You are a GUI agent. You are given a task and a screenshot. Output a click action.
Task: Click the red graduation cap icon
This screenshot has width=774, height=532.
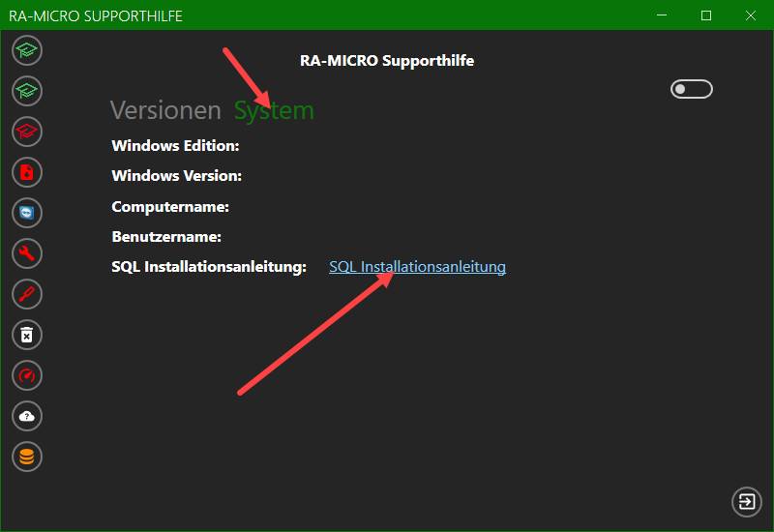[x=27, y=132]
